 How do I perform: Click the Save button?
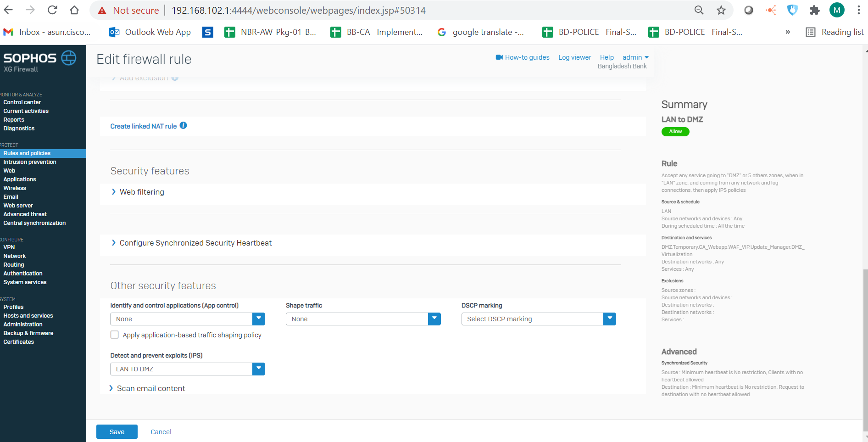coord(117,432)
